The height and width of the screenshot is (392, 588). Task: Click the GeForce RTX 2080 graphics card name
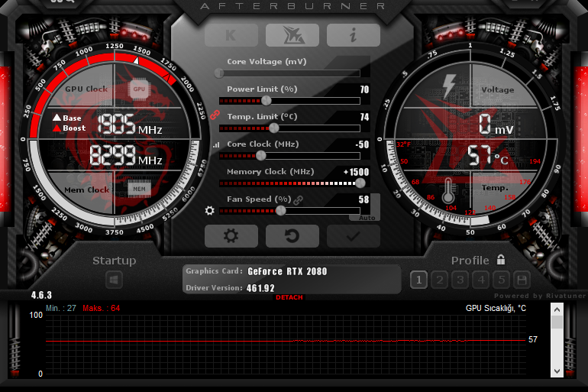[x=287, y=271]
